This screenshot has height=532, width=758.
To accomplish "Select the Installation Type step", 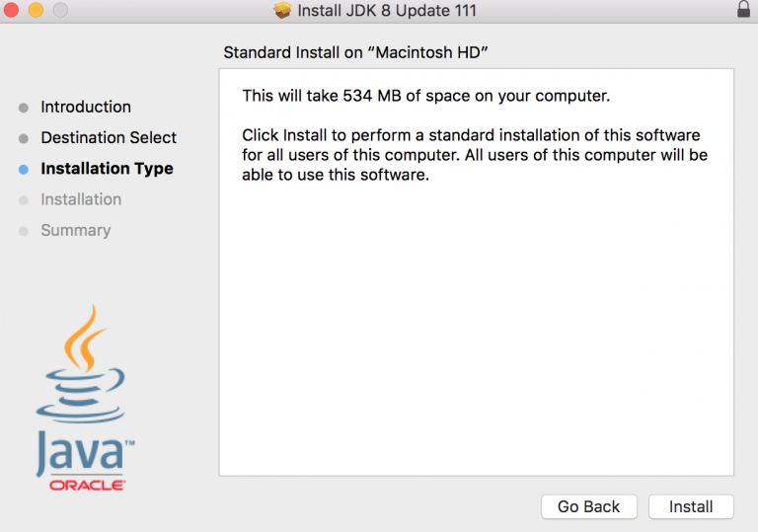I will [107, 169].
